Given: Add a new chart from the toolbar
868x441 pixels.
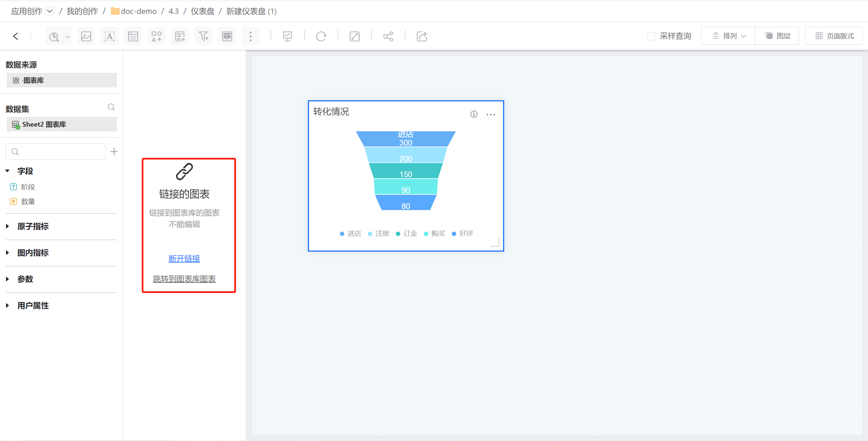Looking at the screenshot, I should pyautogui.click(x=54, y=36).
